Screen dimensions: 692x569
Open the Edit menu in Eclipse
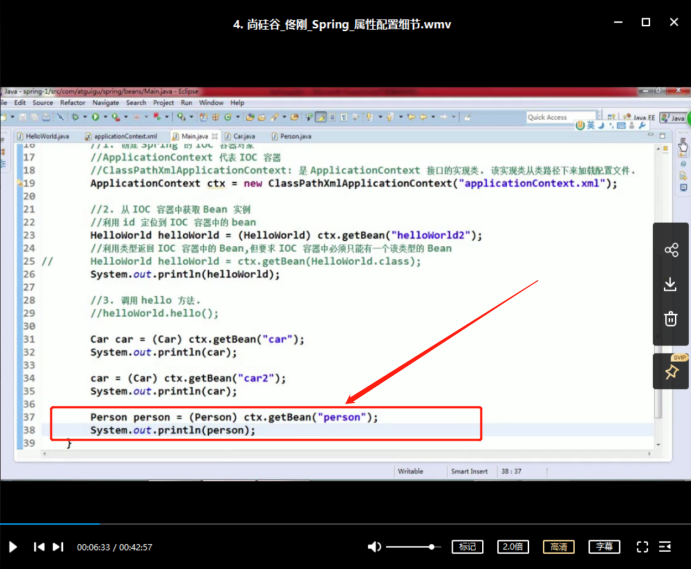(20, 102)
